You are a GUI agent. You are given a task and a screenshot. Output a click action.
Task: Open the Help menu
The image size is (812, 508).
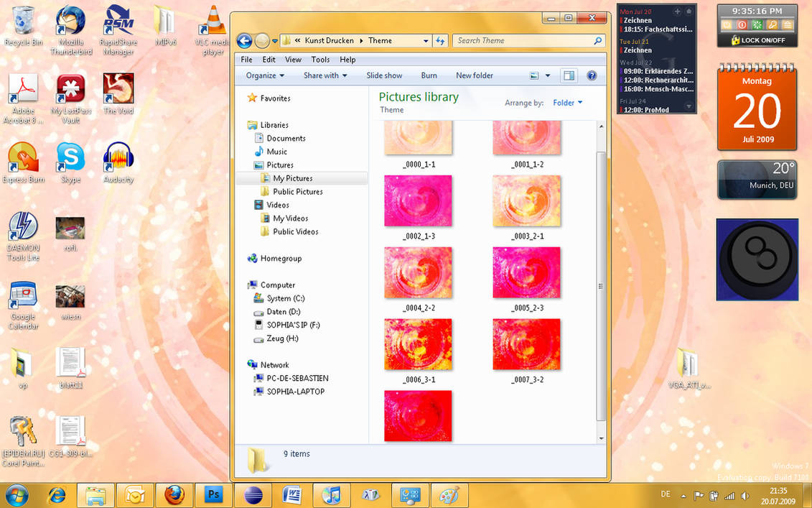(x=347, y=60)
